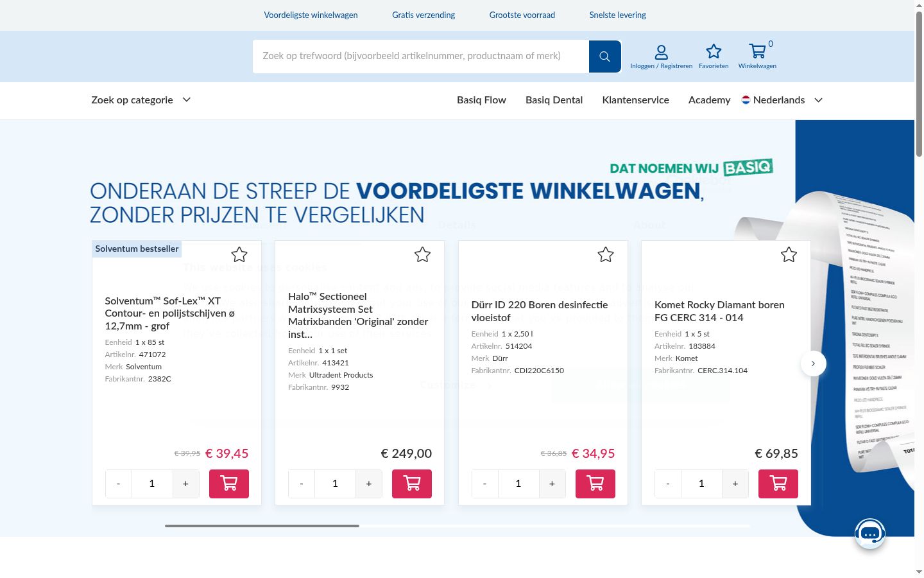Favorite Komet Rocky Diamant boren
The height and width of the screenshot is (578, 924).
coord(789,255)
